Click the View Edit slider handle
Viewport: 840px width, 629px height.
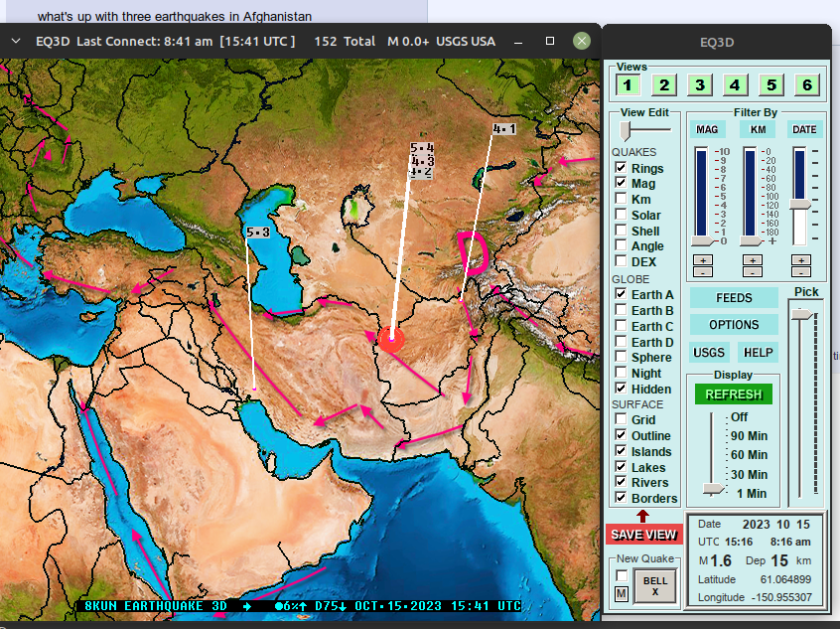coord(625,130)
